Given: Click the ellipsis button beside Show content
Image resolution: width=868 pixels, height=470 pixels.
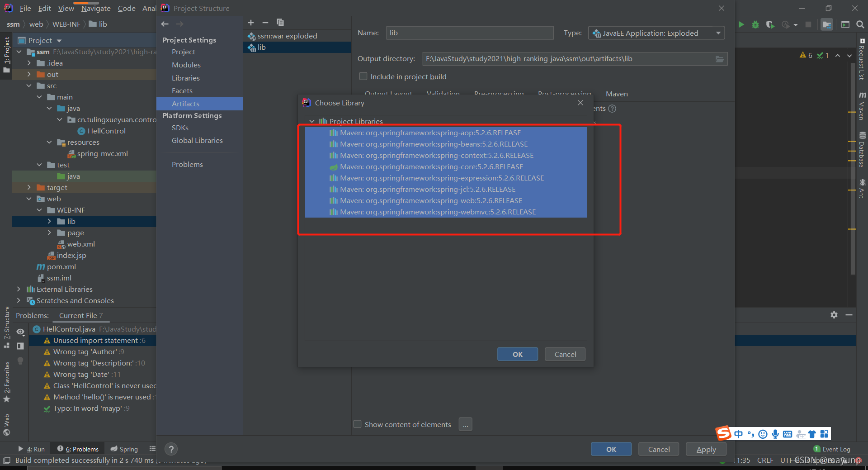Looking at the screenshot, I should coord(465,424).
